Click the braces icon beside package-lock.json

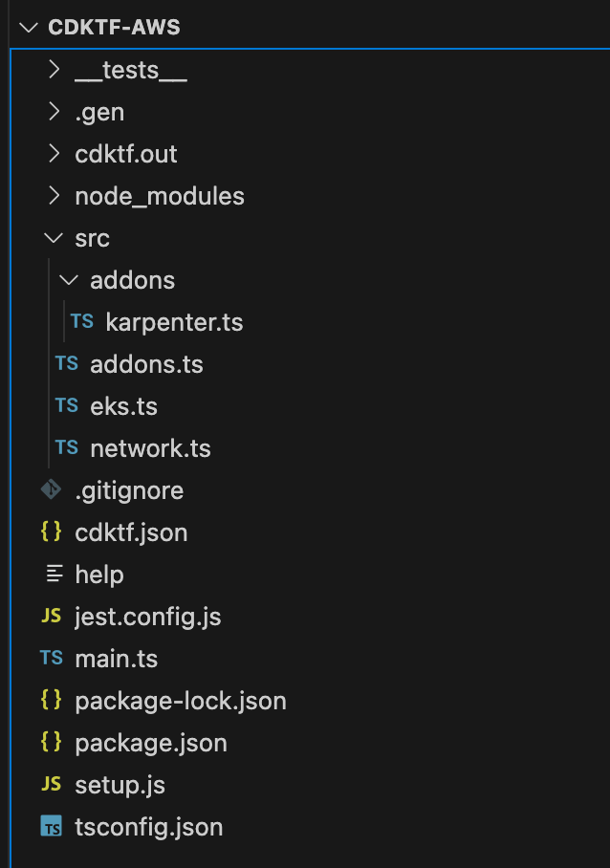(x=54, y=701)
